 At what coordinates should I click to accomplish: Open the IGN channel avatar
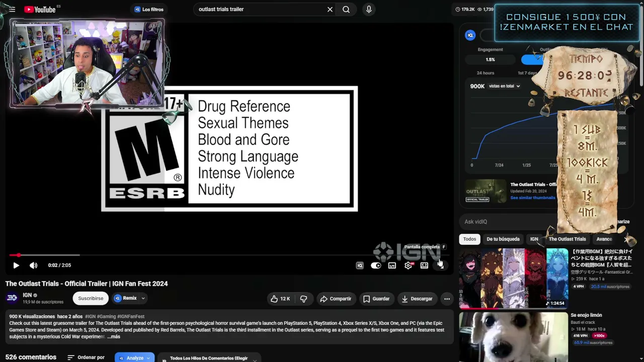pos(12,298)
